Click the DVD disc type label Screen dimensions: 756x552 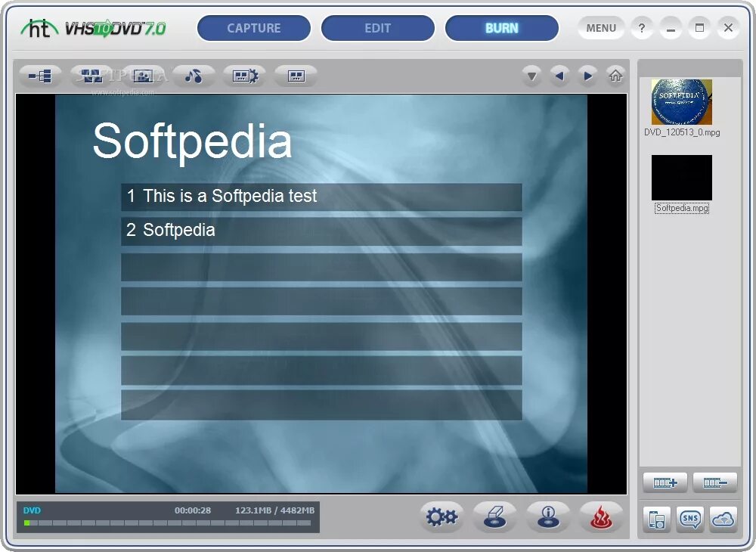click(32, 510)
